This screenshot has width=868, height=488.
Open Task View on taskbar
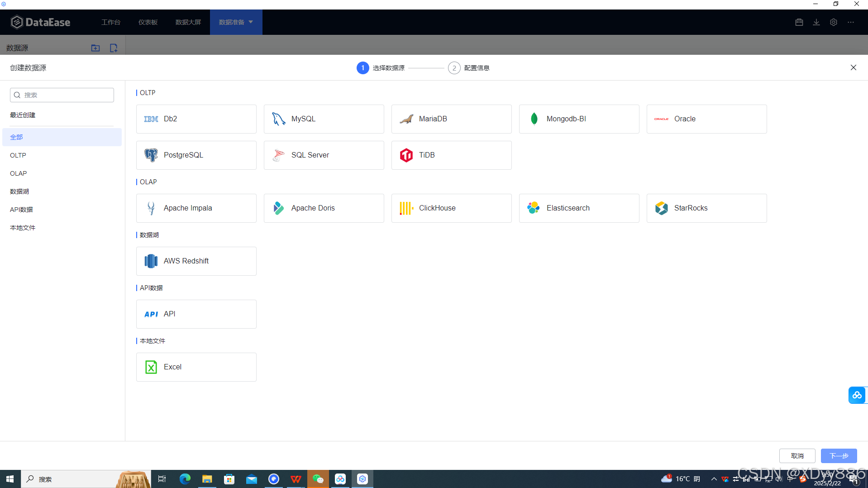tap(162, 479)
